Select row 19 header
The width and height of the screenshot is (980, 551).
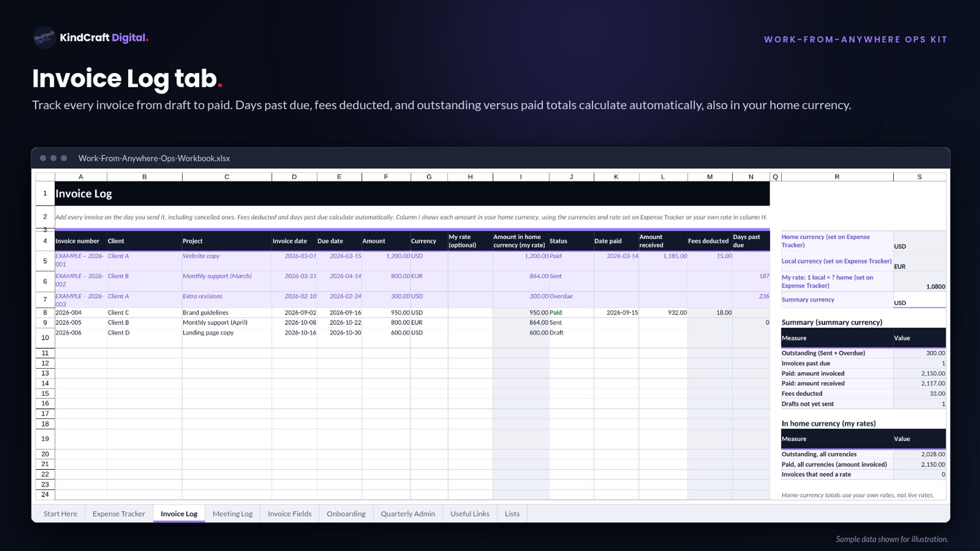click(45, 439)
